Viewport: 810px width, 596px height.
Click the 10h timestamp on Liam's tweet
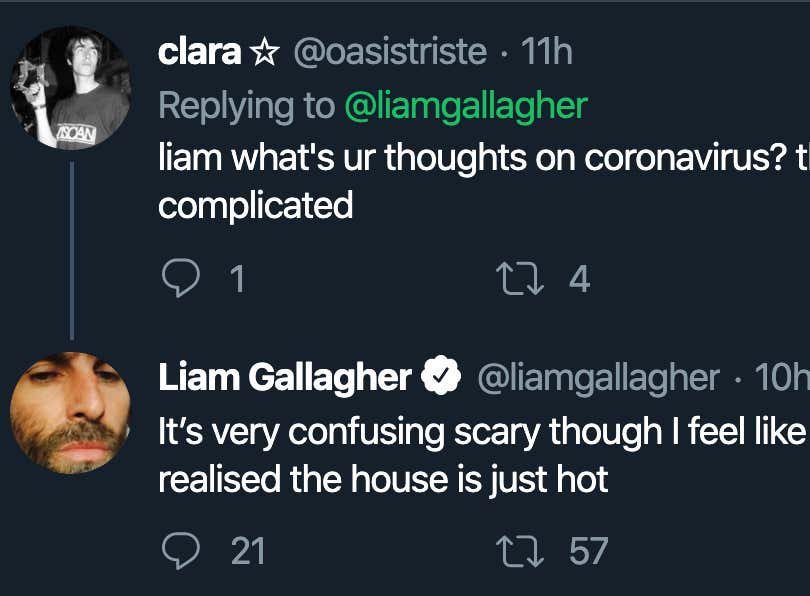(787, 378)
